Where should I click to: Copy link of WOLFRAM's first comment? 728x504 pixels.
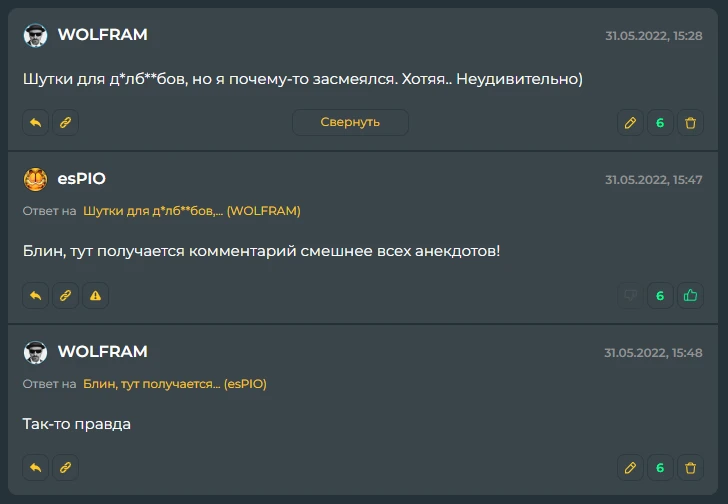[x=65, y=123]
